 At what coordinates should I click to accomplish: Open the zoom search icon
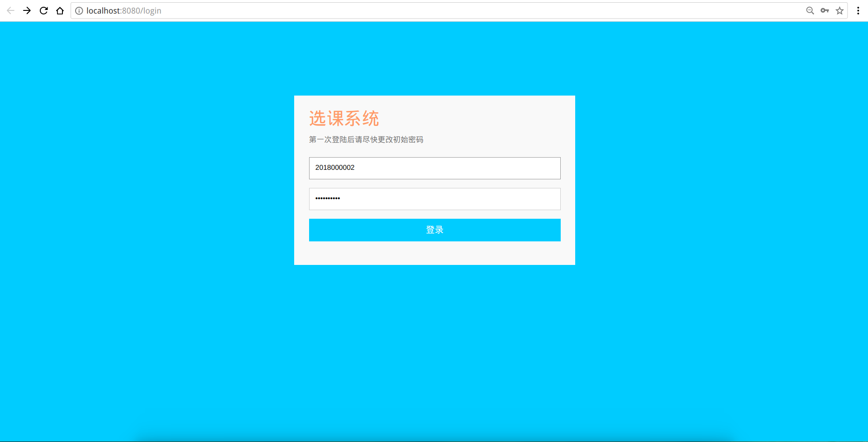pos(810,10)
